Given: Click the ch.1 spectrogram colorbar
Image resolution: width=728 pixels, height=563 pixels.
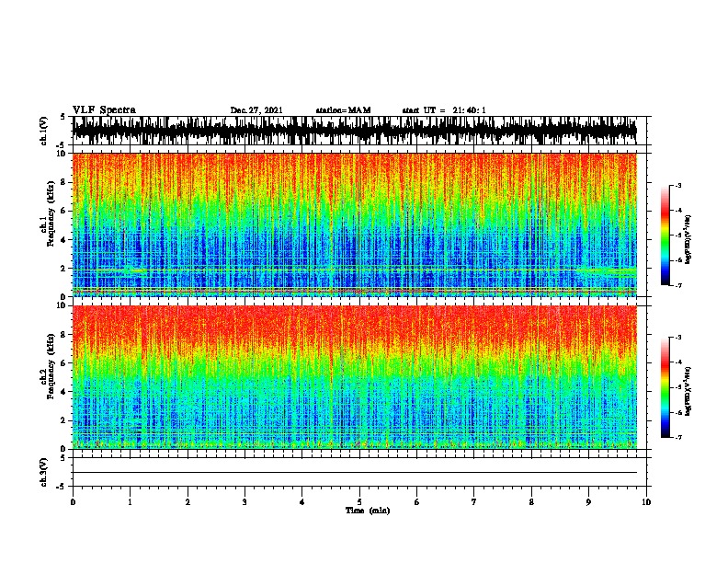Looking at the screenshot, I should point(665,236).
